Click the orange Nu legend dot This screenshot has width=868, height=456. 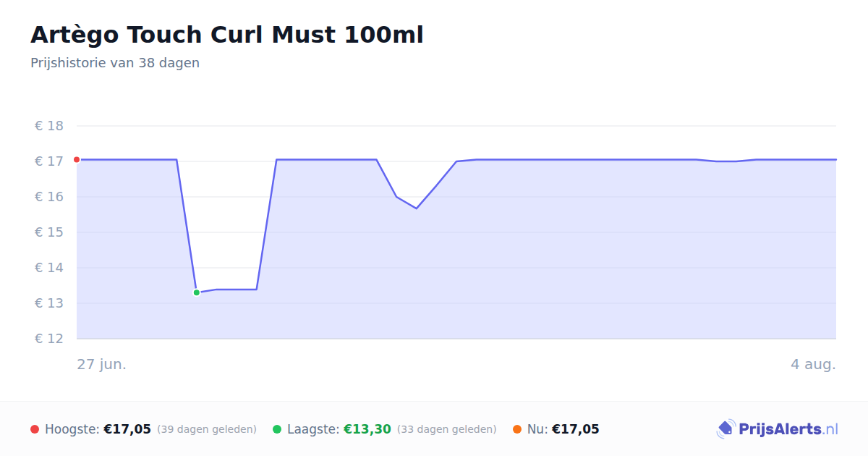517,429
